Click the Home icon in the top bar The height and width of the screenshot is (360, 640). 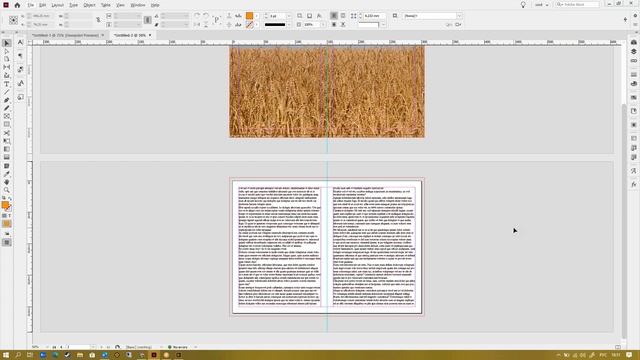coord(17,5)
